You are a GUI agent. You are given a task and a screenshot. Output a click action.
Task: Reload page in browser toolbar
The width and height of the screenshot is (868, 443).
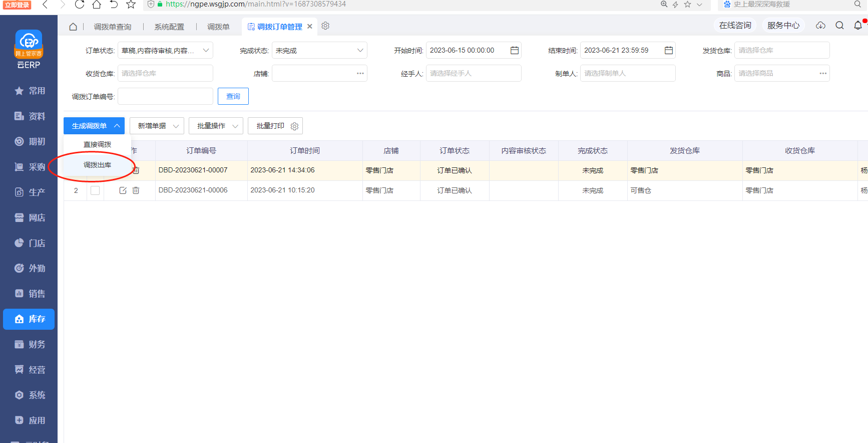pyautogui.click(x=80, y=5)
